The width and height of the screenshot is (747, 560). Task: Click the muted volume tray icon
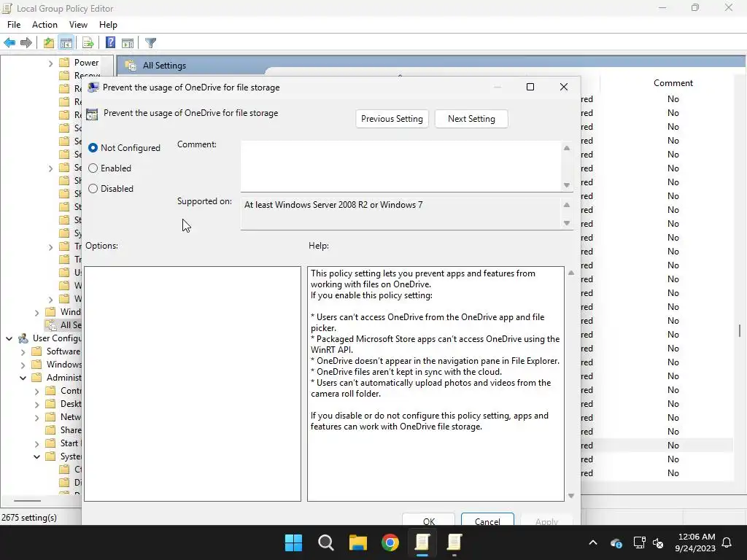click(x=658, y=542)
